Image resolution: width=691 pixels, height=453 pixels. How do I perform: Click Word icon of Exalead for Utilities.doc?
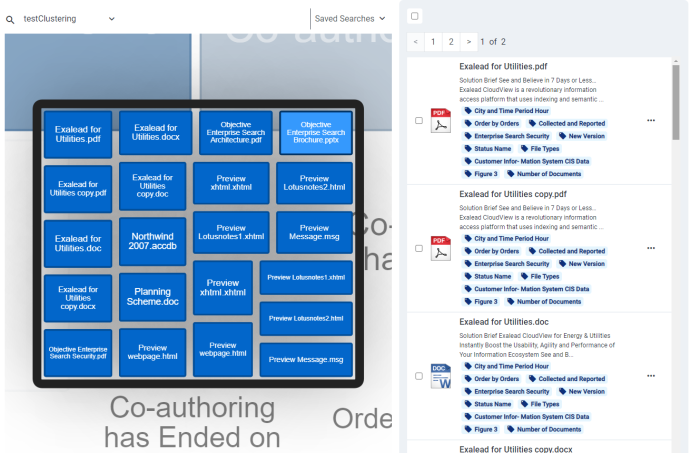click(x=440, y=376)
